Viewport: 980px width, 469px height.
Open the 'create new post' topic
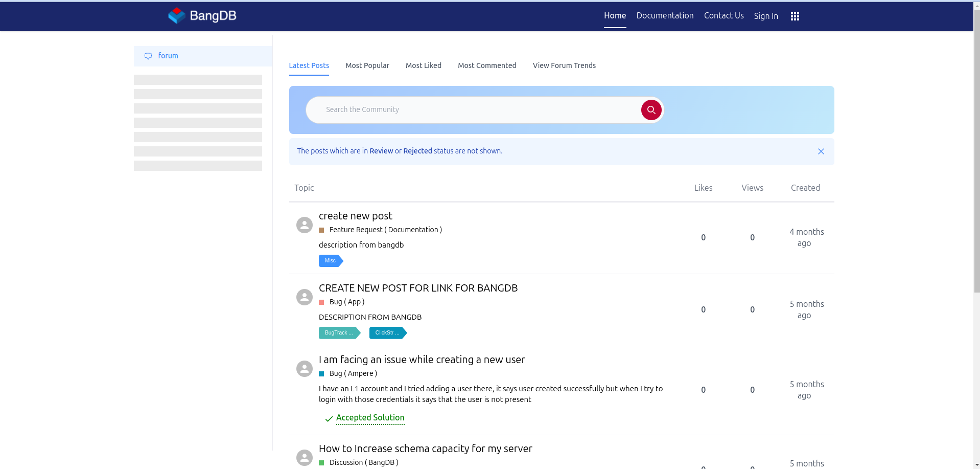[x=356, y=216]
